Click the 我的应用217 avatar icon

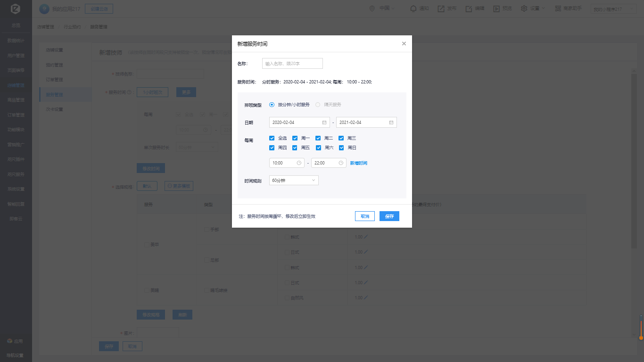[44, 8]
